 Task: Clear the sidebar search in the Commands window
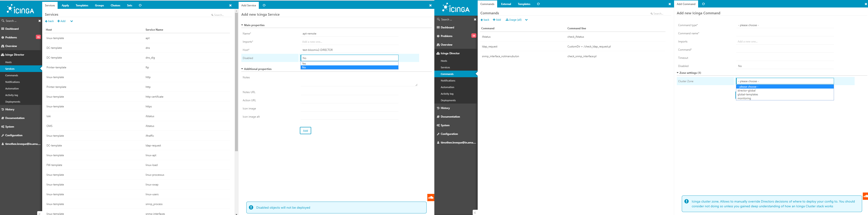click(475, 20)
